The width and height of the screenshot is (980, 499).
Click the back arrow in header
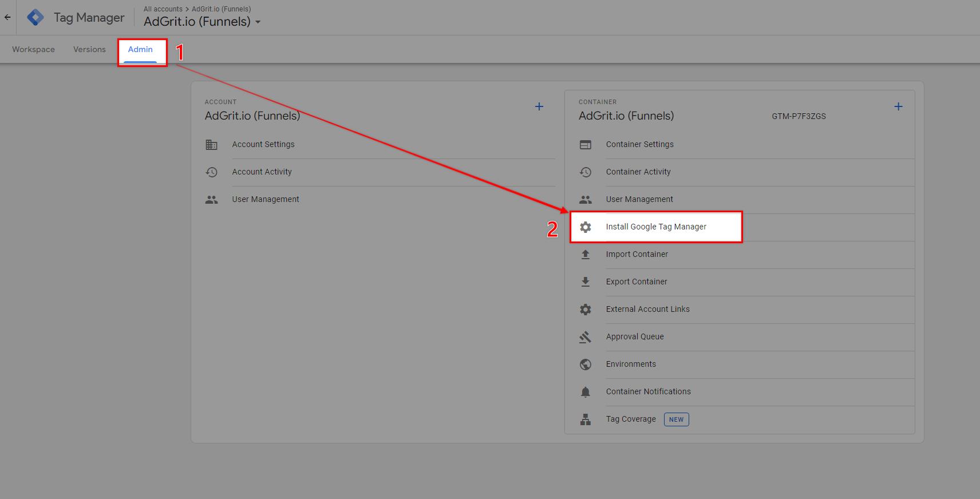[7, 17]
